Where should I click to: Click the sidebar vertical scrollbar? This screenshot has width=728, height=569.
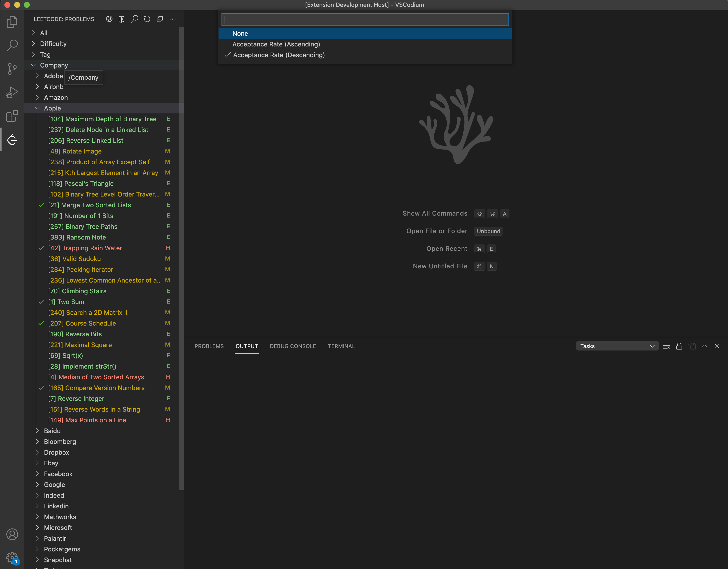181,259
